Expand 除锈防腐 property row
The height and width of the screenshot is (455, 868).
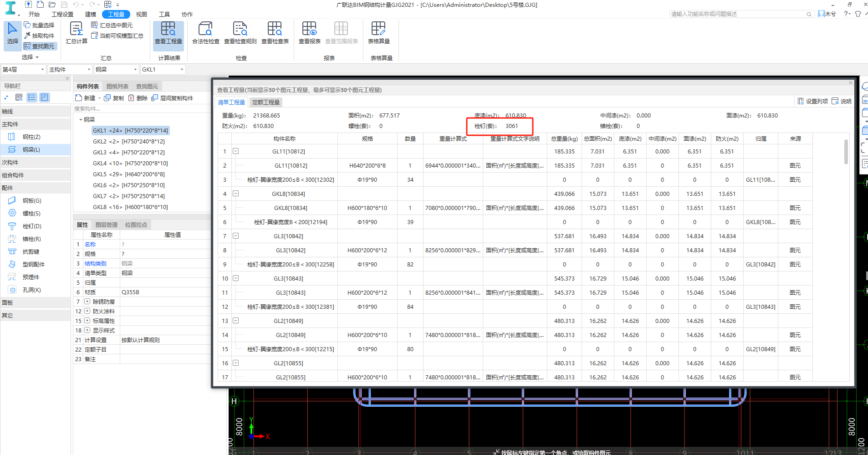tap(87, 301)
